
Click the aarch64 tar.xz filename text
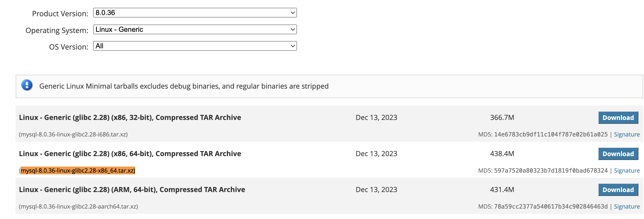79,206
